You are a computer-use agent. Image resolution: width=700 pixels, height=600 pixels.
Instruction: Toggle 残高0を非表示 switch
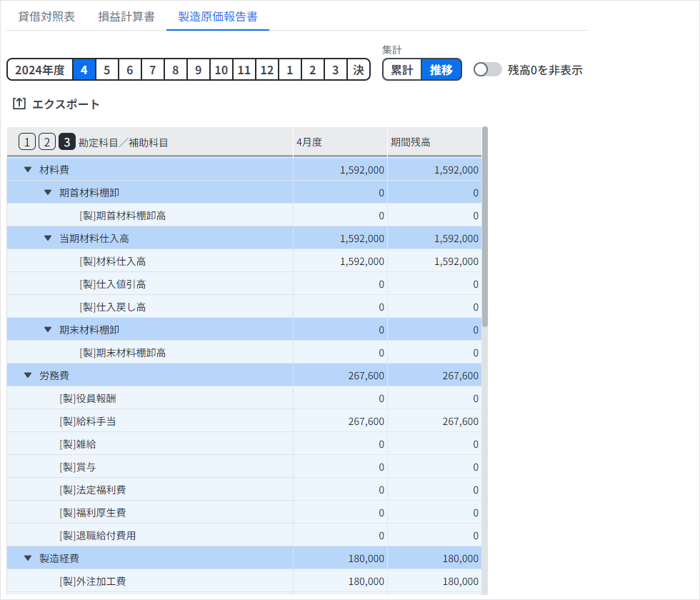pos(488,70)
